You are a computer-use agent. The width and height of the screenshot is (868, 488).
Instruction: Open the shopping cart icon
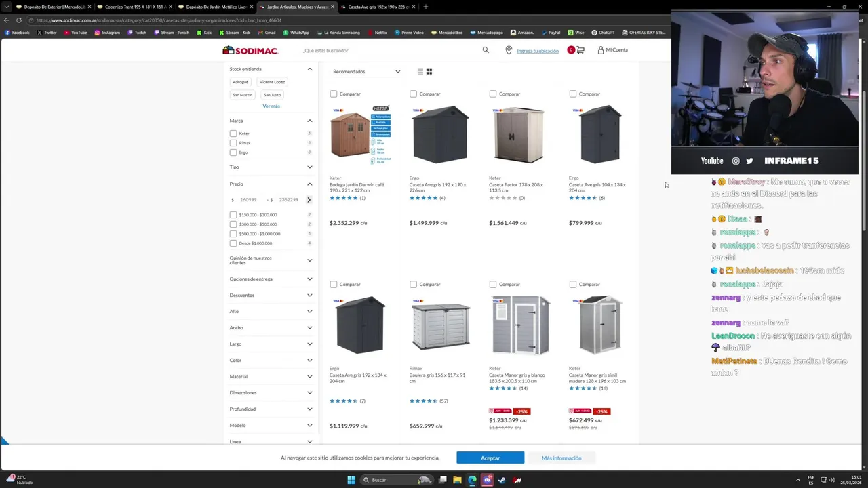click(x=580, y=50)
